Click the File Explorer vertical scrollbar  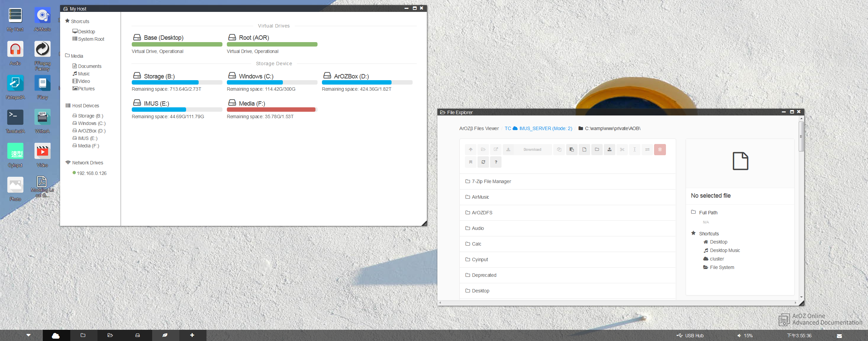click(801, 136)
